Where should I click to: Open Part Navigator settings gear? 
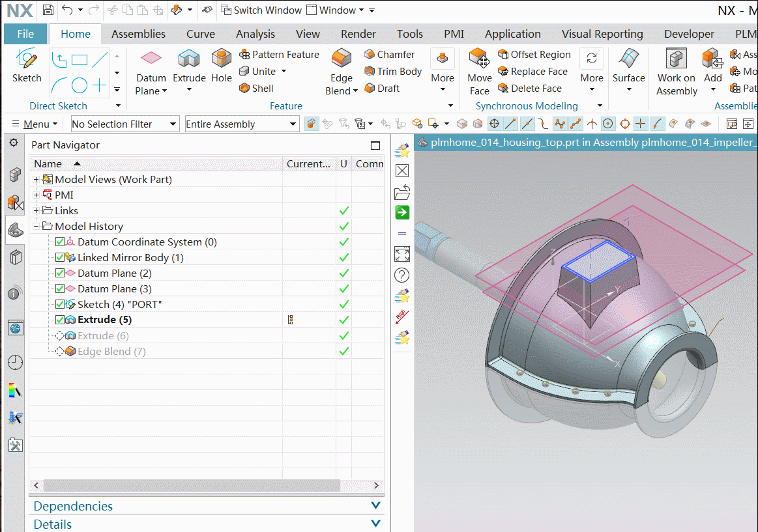(x=14, y=143)
